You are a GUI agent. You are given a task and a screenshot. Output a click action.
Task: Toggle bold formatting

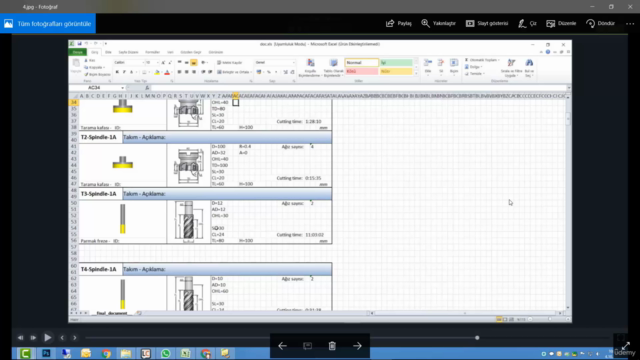click(117, 72)
